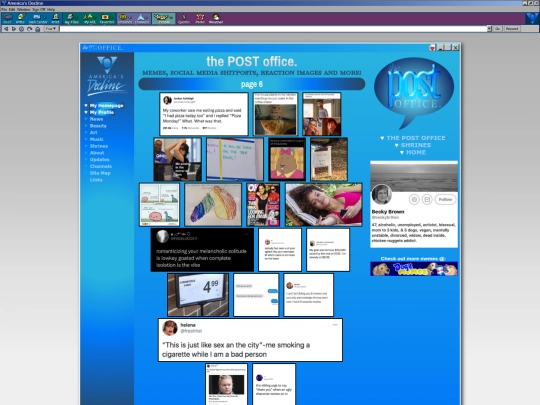The width and height of the screenshot is (540, 405).
Task: Open the Art sidebar link
Action: (93, 133)
